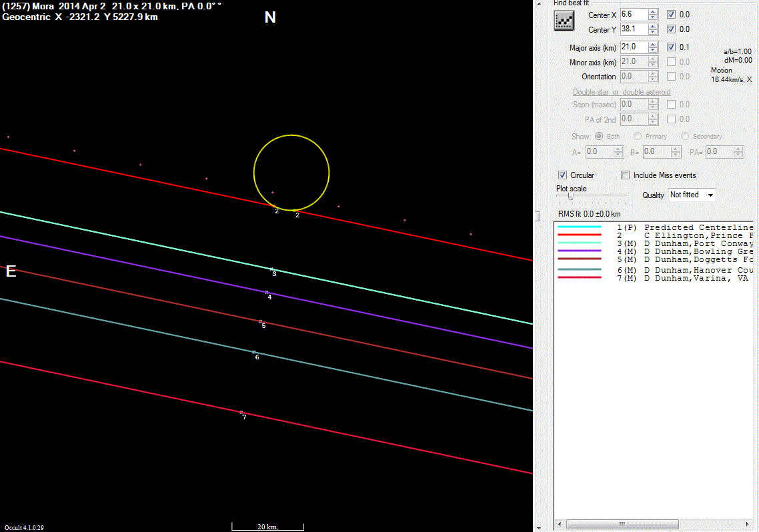Image resolution: width=759 pixels, height=532 pixels.
Task: Increase Center Y with its up arrow
Action: 653,26
